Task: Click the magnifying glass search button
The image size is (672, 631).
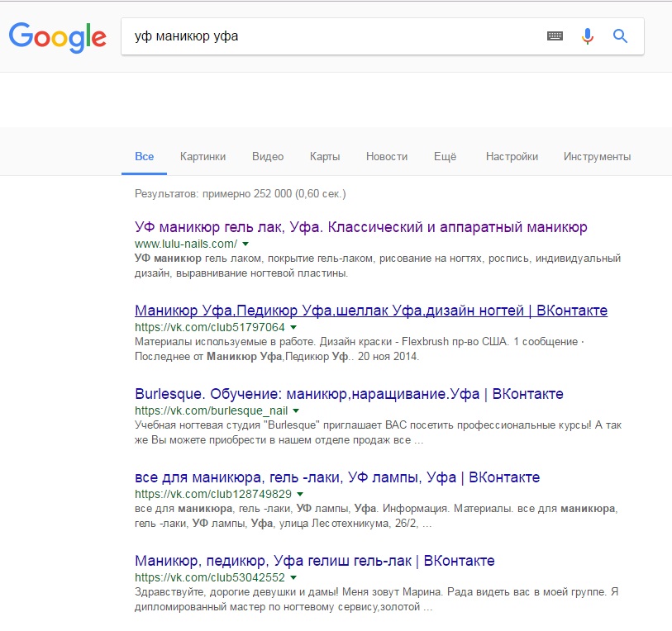Action: click(620, 36)
